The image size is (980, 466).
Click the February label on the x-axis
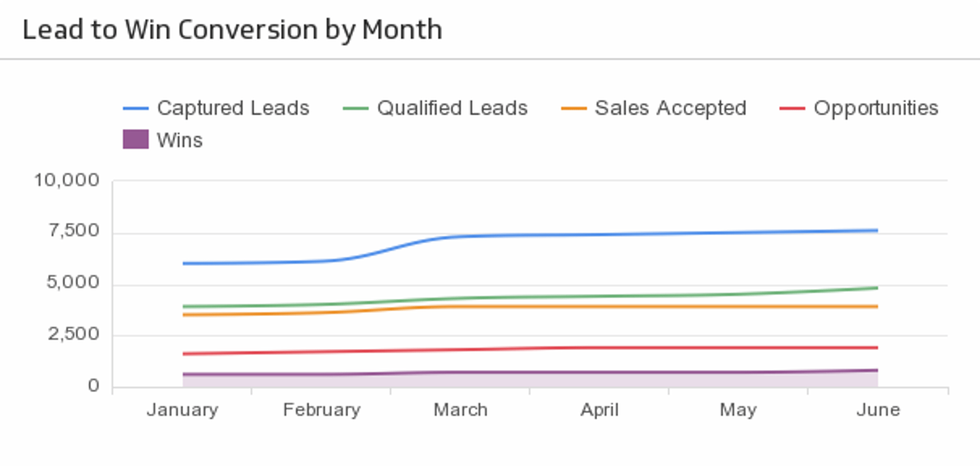pos(322,410)
